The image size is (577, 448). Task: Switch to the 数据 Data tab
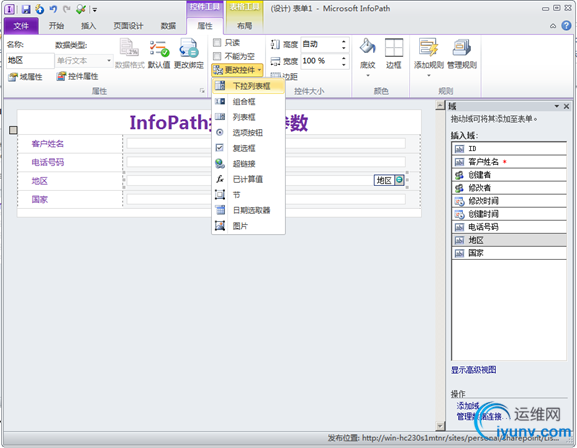168,25
